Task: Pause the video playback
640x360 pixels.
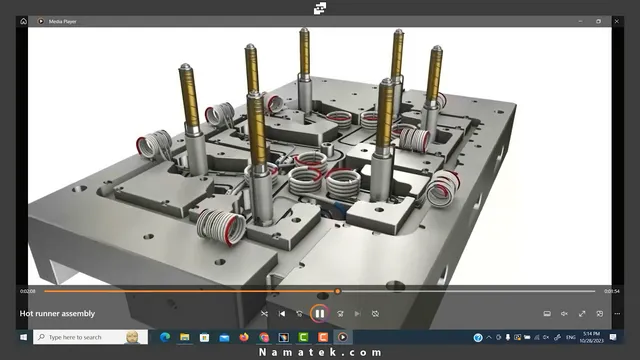Action: [319, 313]
